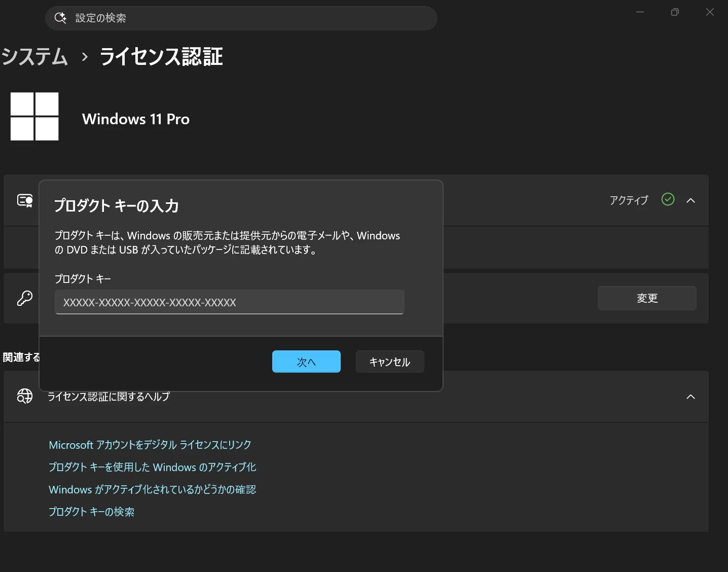
Task: Click the product key input field
Action: (x=229, y=302)
